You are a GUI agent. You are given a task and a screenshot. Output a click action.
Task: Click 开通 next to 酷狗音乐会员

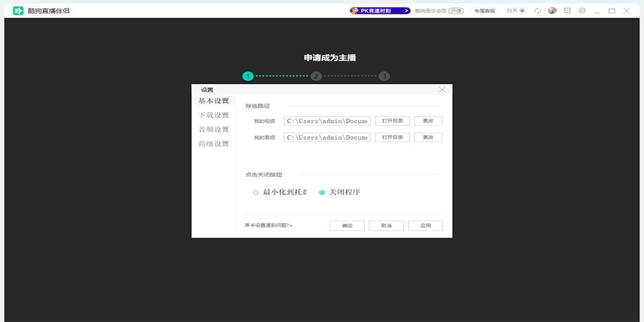[456, 11]
